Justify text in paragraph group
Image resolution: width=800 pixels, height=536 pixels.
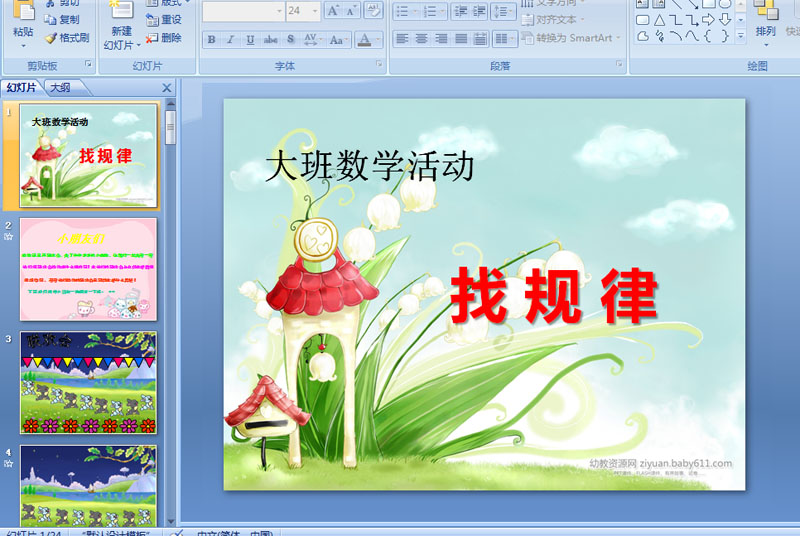click(461, 39)
